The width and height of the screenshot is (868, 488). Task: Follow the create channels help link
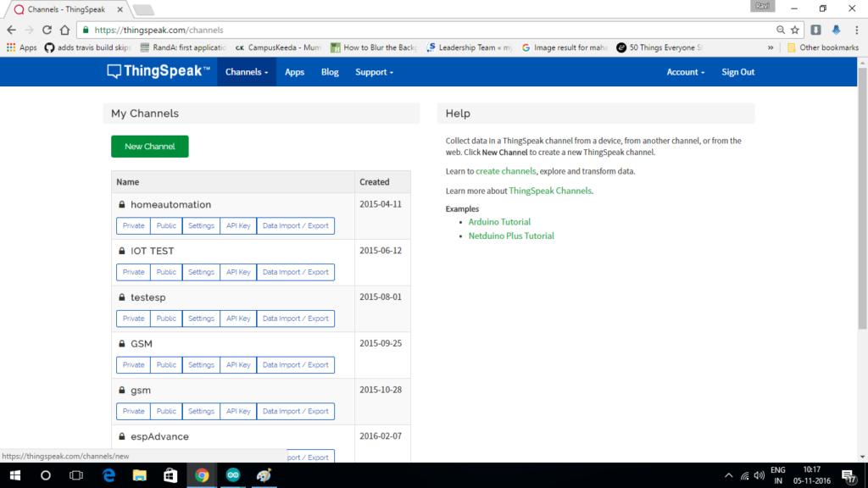pos(506,171)
